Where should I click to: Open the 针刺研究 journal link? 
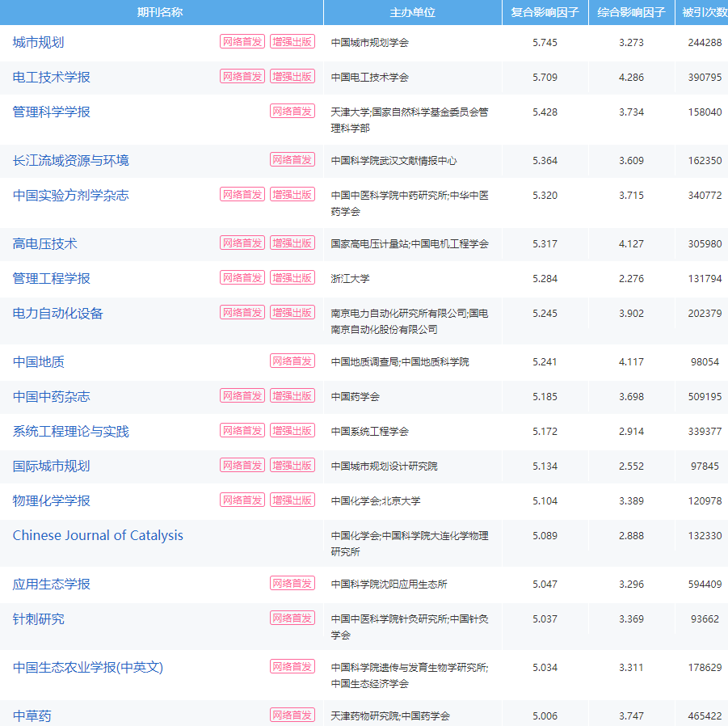pyautogui.click(x=39, y=618)
